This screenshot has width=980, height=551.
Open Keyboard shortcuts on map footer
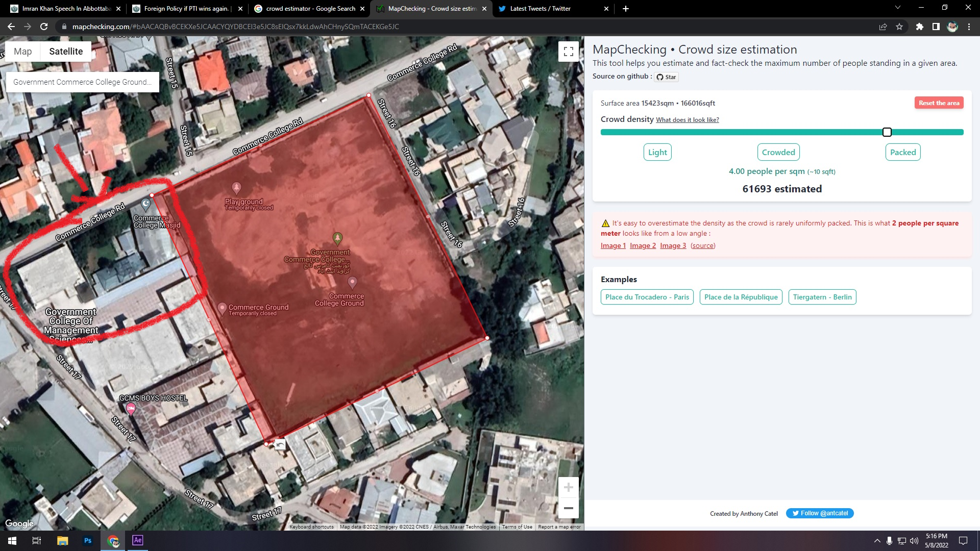311,527
